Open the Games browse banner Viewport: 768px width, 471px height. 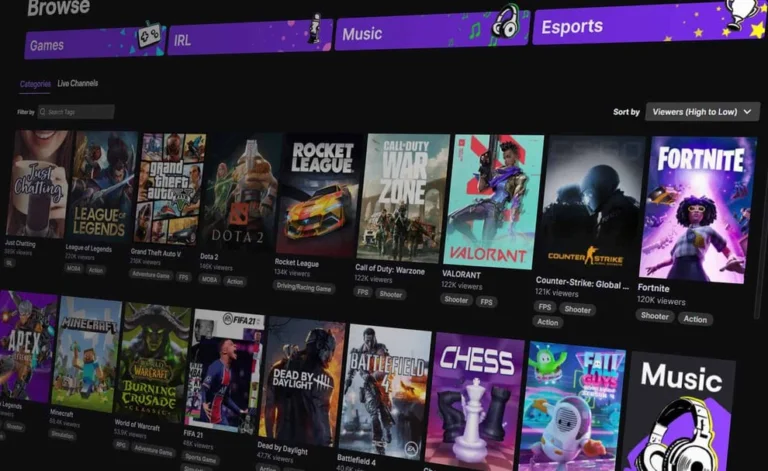click(x=95, y=43)
